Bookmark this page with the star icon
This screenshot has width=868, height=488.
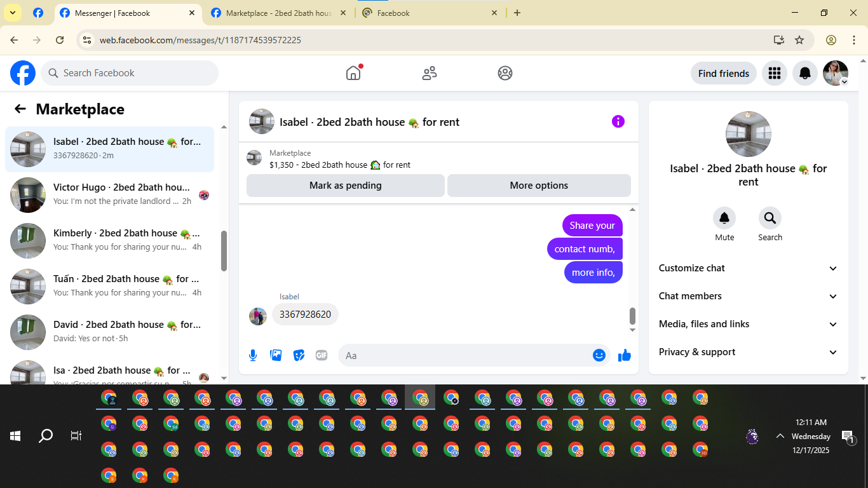coord(799,40)
